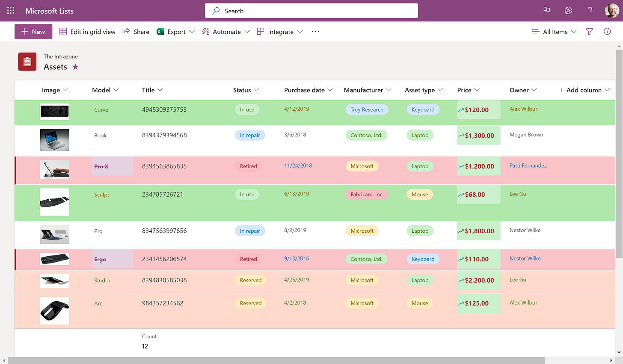This screenshot has width=623, height=364.
Task: Open the Manufacturer column header menu
Action: point(368,90)
